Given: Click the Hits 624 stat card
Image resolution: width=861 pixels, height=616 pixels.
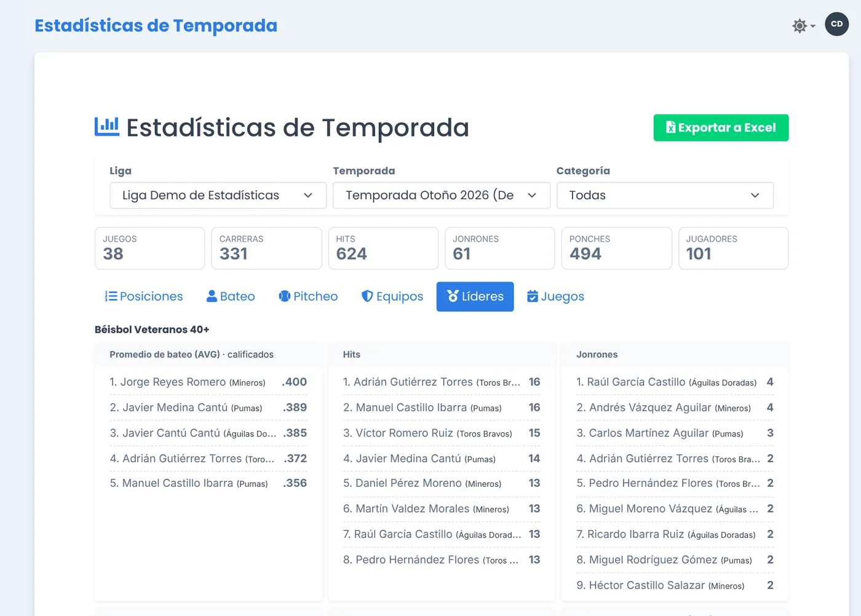Looking at the screenshot, I should click(x=383, y=248).
